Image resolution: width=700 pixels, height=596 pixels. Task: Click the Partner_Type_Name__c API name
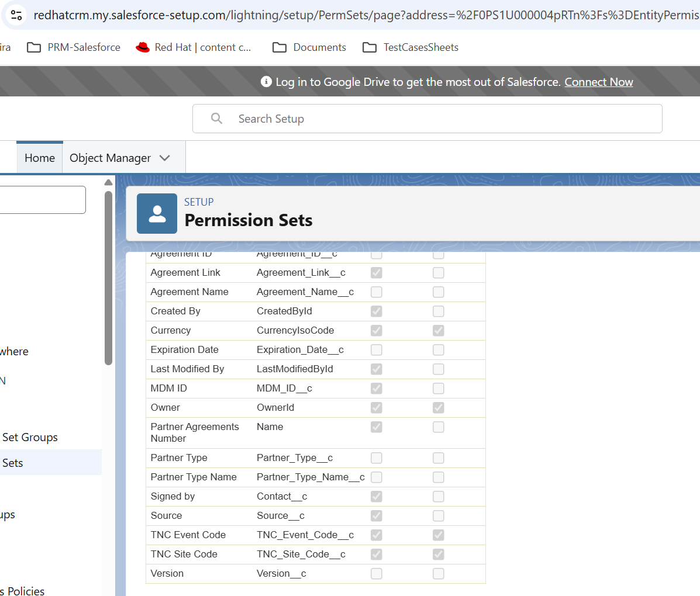pos(311,477)
